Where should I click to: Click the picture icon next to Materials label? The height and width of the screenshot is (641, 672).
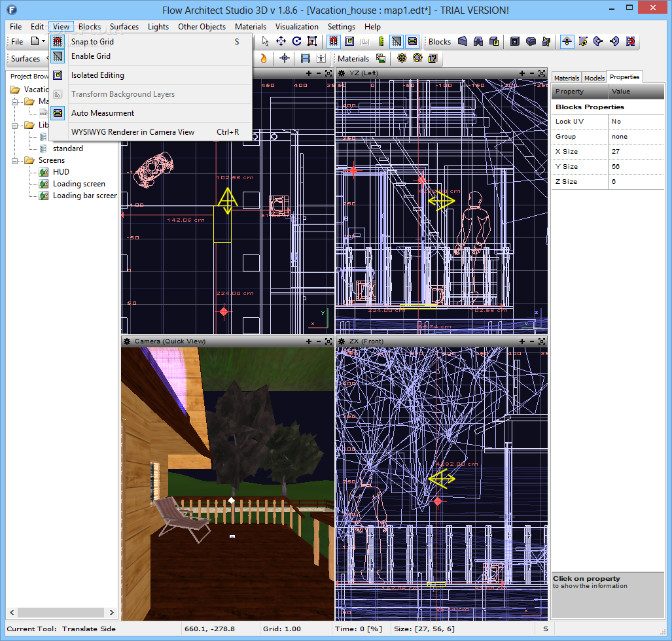(381, 58)
